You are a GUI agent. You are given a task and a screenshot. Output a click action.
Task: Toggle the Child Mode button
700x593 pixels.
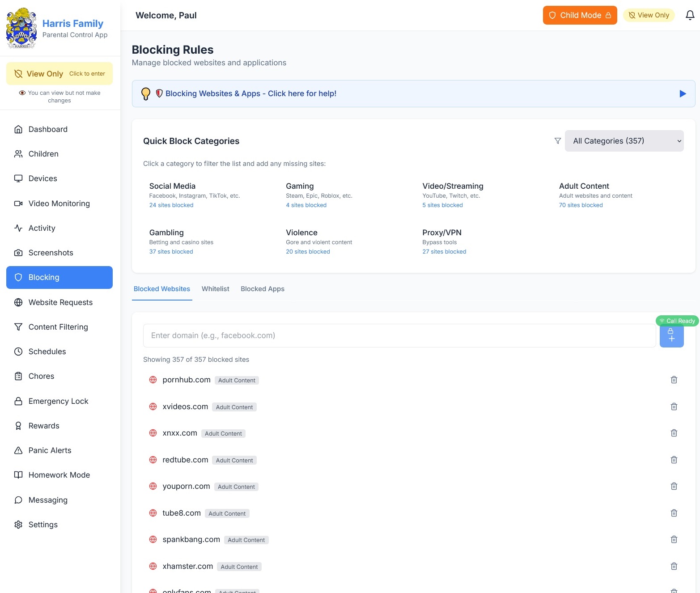[579, 15]
